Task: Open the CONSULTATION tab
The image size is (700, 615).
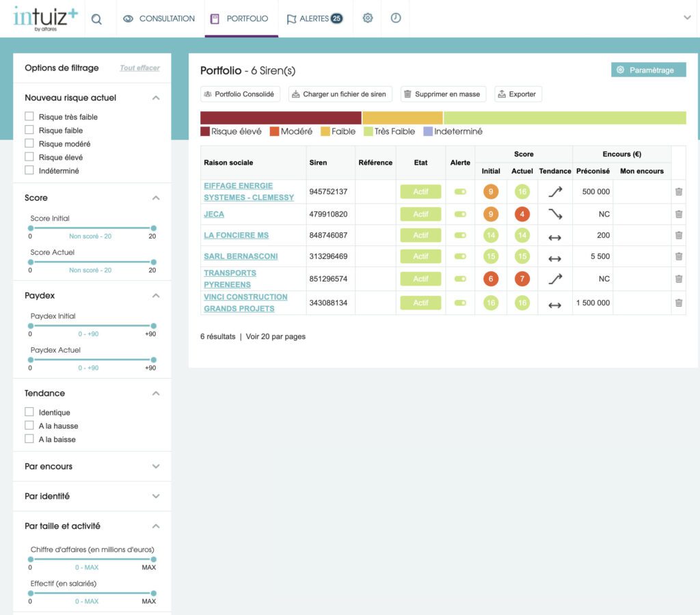Action: pyautogui.click(x=159, y=18)
